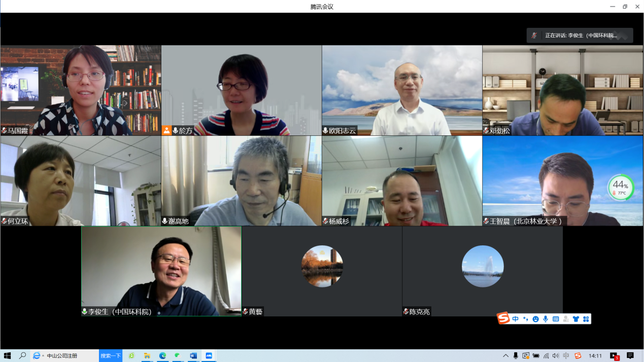Open Sogou soft keyboard icon
Image resolution: width=644 pixels, height=362 pixels.
556,319
